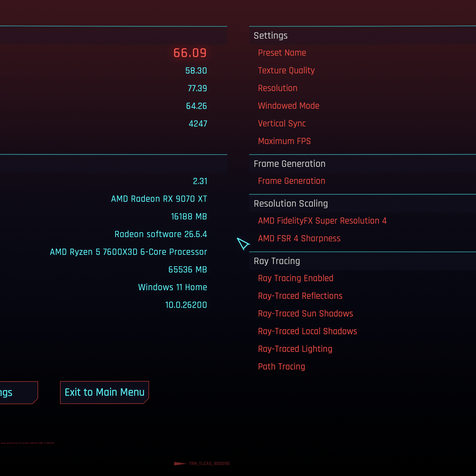
Task: Click the 2.31 version value
Action: point(200,181)
